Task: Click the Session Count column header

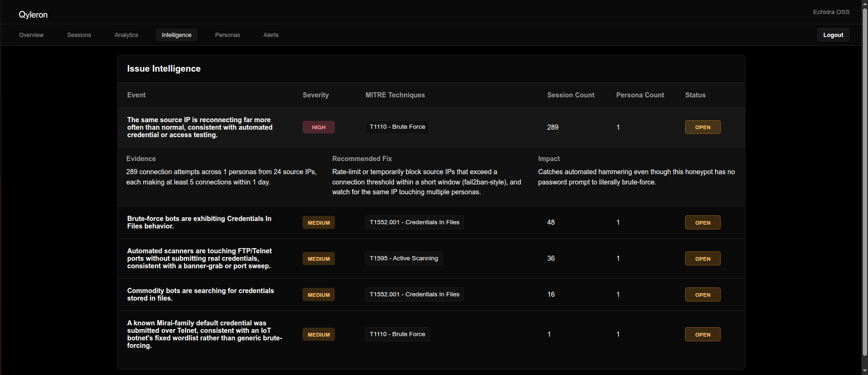Action: [571, 95]
